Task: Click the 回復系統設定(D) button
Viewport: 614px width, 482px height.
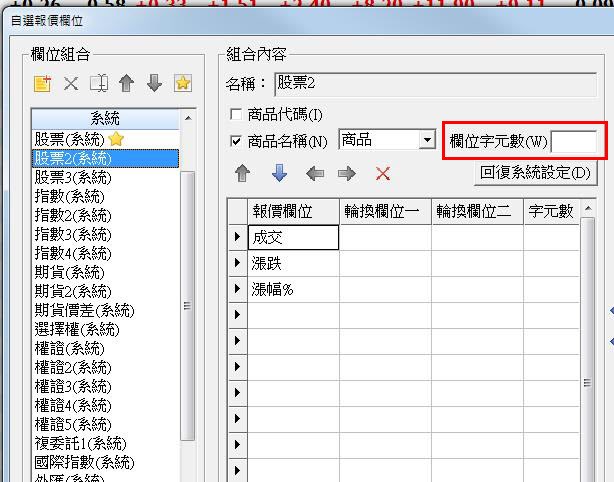Action: [x=535, y=173]
